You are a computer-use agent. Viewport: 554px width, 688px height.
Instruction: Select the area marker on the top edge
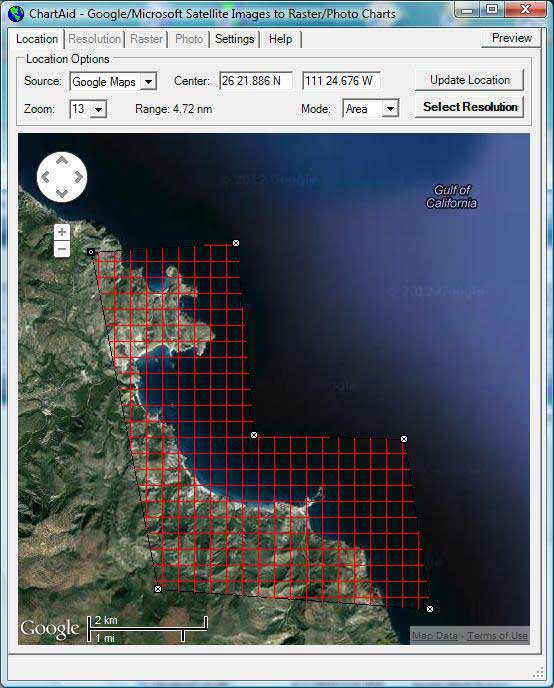coord(236,243)
